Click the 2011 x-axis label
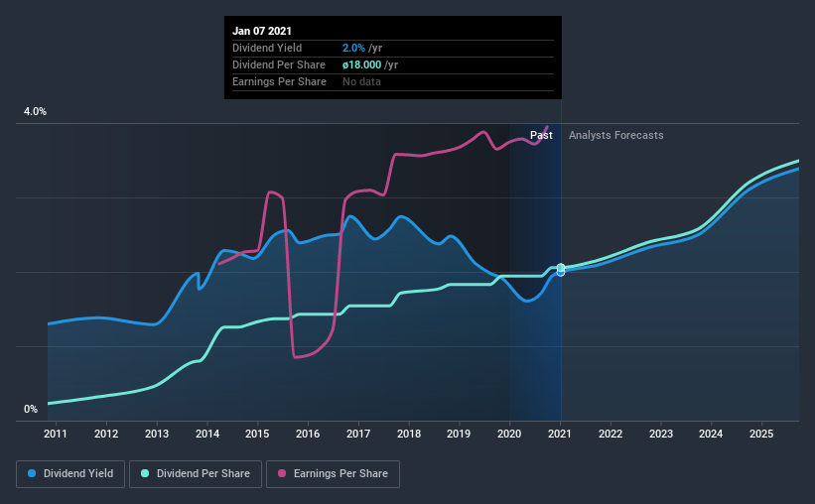 56,434
